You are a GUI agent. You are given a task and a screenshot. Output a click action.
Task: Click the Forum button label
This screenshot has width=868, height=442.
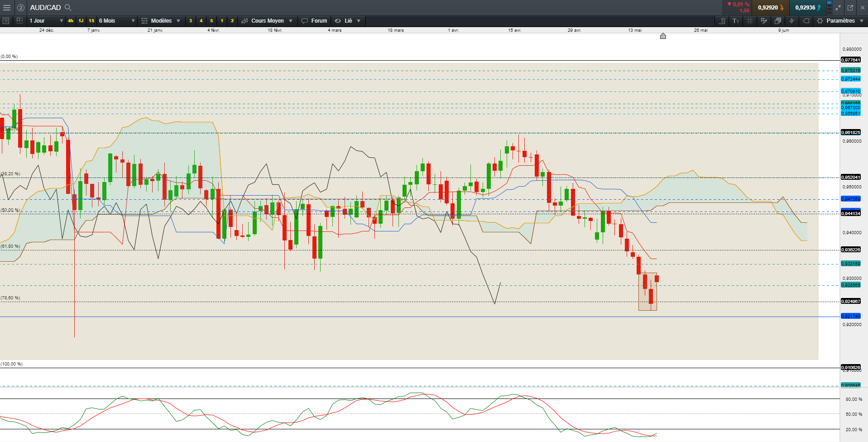coord(319,21)
